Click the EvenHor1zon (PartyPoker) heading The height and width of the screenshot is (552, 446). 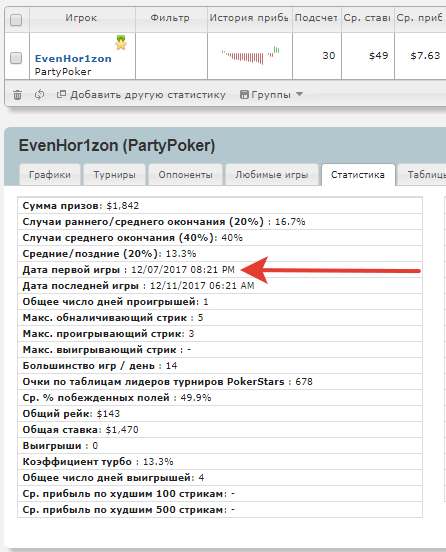coord(117,146)
